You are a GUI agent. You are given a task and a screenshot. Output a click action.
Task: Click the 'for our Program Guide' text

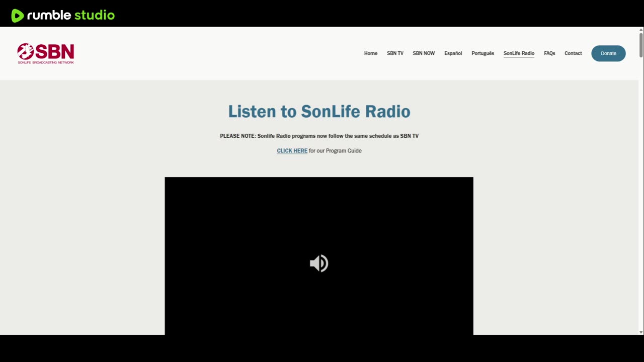click(x=335, y=151)
